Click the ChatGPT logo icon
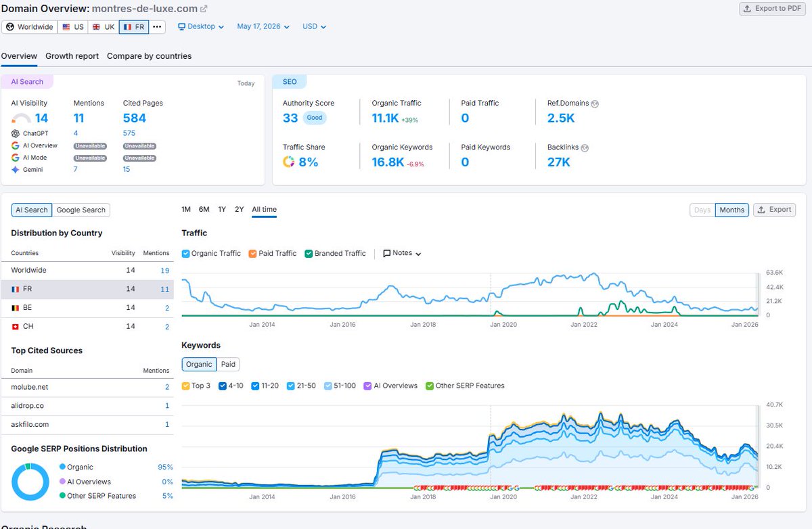 [x=15, y=133]
